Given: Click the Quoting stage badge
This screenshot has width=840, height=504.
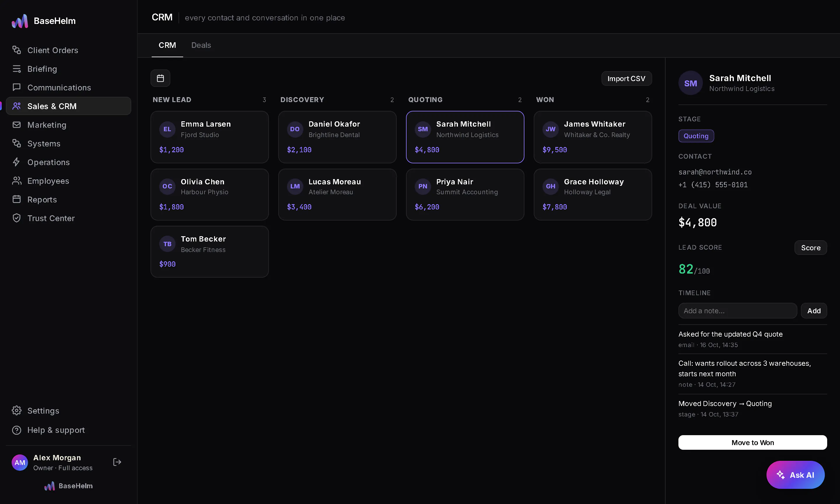Looking at the screenshot, I should coord(696,136).
